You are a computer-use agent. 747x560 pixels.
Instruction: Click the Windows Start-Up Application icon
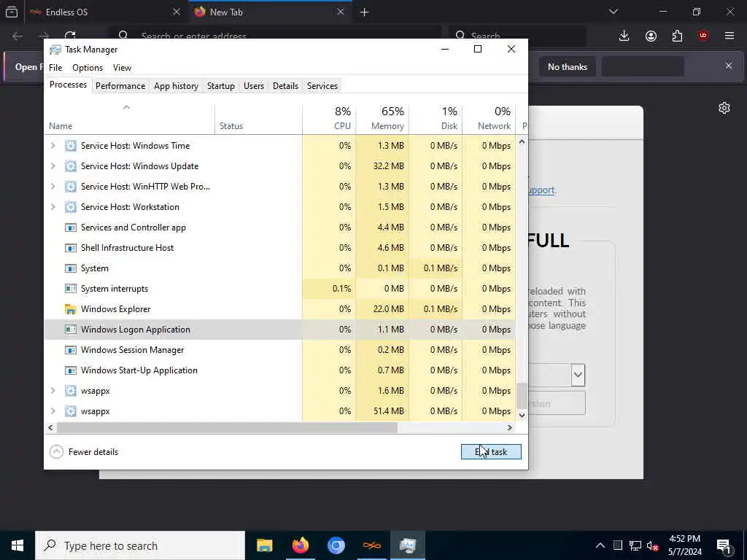coord(71,370)
